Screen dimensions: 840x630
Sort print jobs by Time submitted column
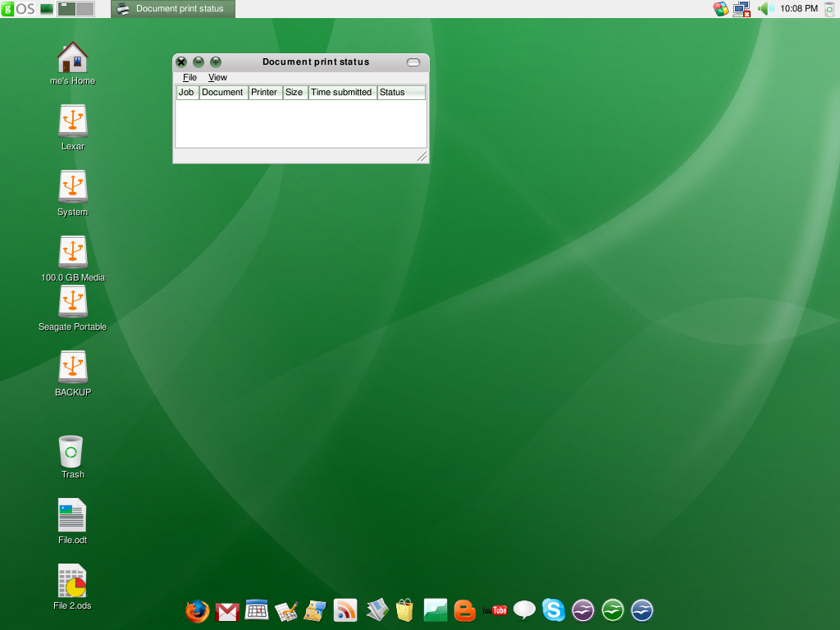coord(342,92)
